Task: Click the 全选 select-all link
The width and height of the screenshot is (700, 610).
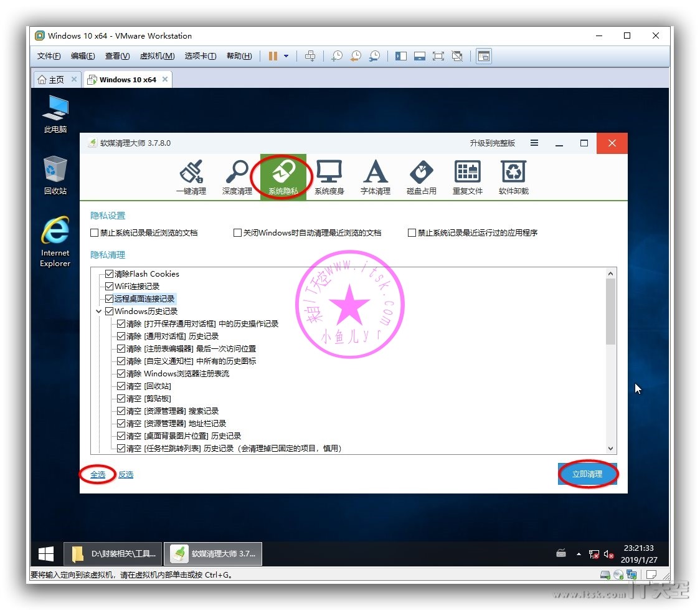Action: [98, 474]
